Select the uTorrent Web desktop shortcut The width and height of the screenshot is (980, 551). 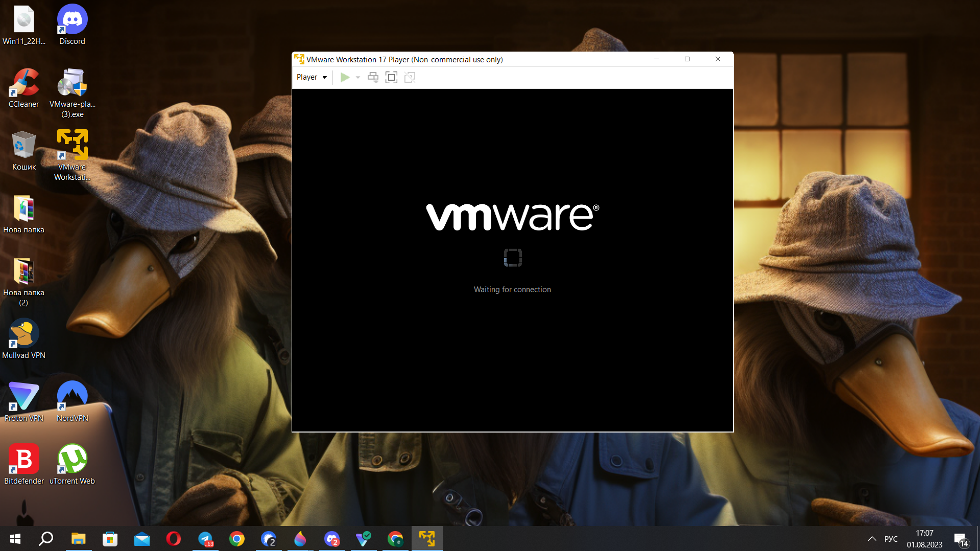point(72,465)
